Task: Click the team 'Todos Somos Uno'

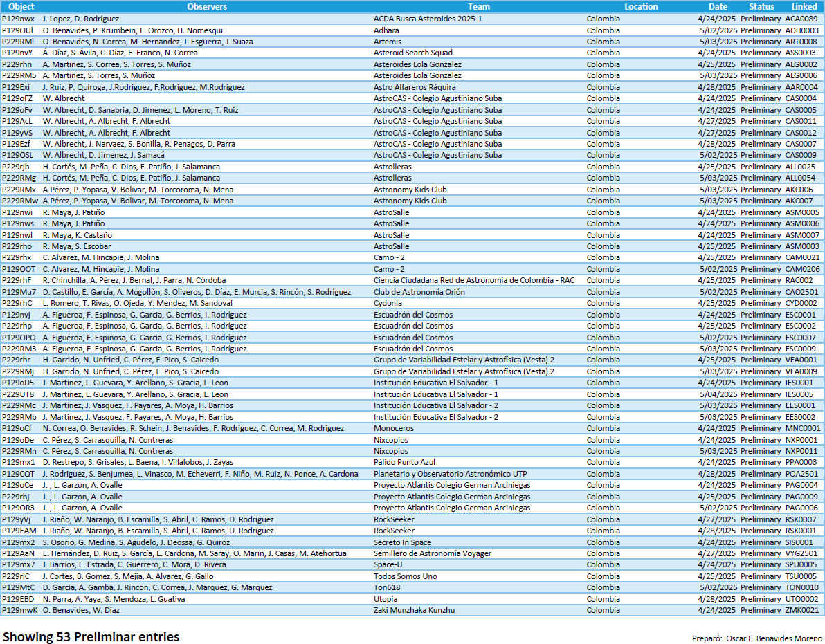Action: click(405, 577)
